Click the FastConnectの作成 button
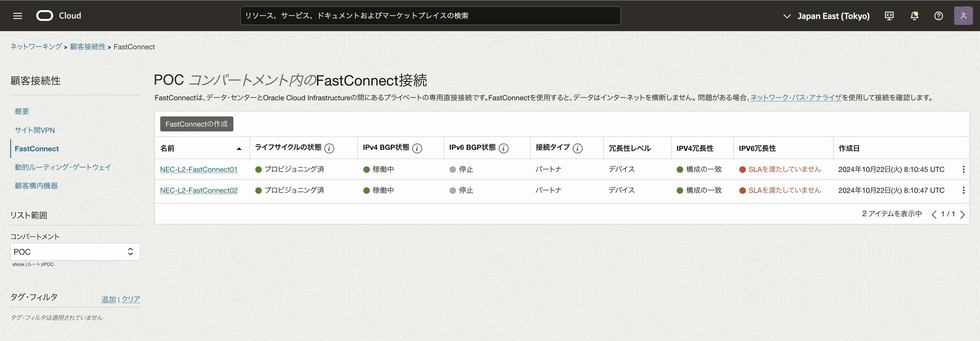The height and width of the screenshot is (341, 980). tap(196, 124)
